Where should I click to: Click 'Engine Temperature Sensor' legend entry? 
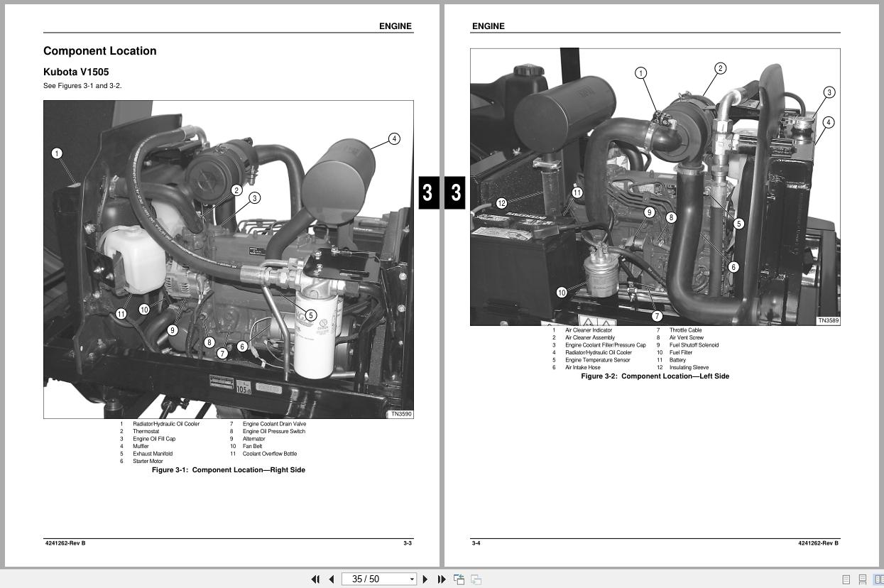[598, 360]
